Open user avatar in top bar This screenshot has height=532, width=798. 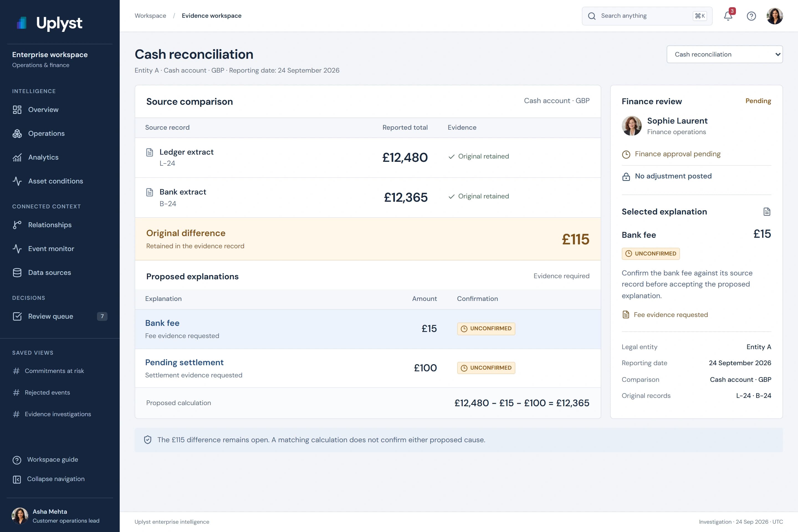(x=775, y=16)
